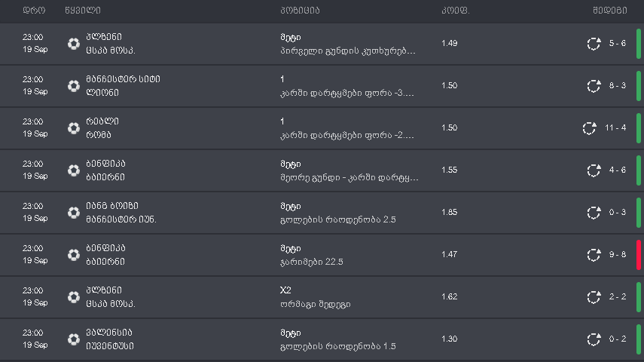Click the soccer ball icon beside მანჩესტერ სიტი – ლიონი
Image resolution: width=644 pixels, height=362 pixels.
coord(73,86)
